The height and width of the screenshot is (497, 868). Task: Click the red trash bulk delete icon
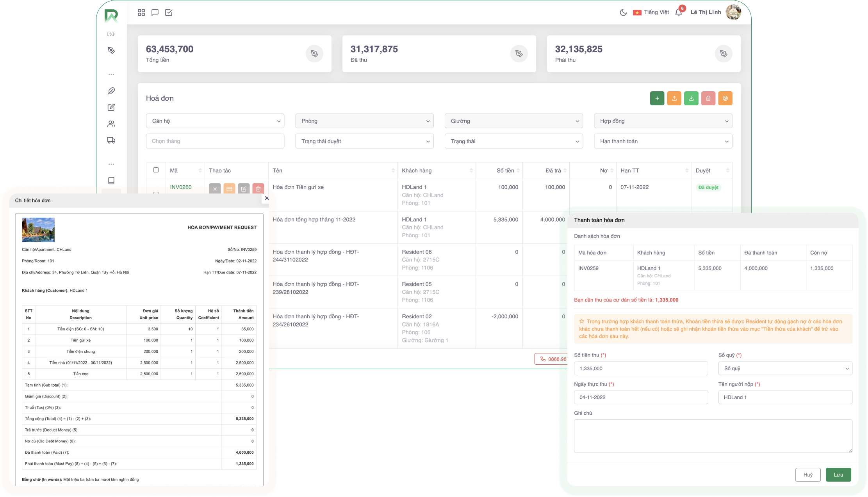pyautogui.click(x=708, y=98)
